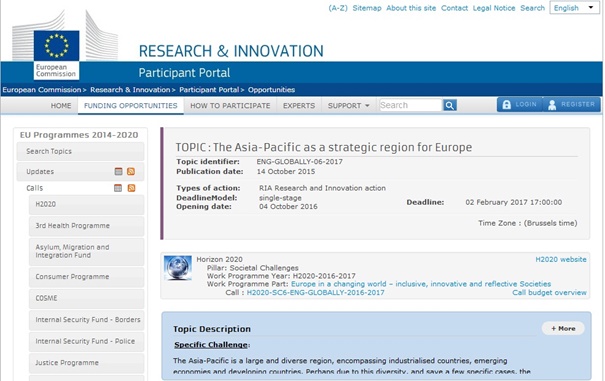605x381 pixels.
Task: Open the (A-Z) link
Action: pyautogui.click(x=338, y=8)
